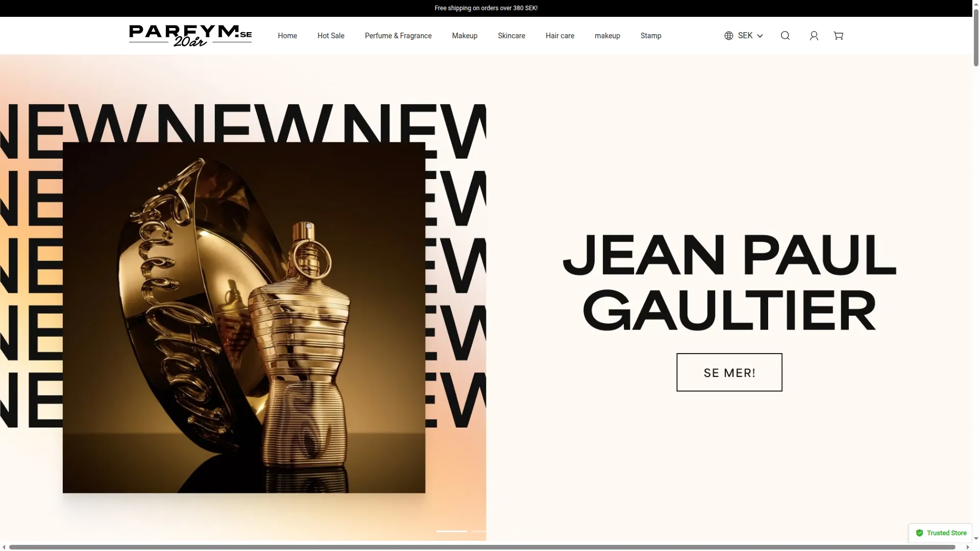Open the Stamp menu item
This screenshot has width=980, height=551.
(x=651, y=36)
